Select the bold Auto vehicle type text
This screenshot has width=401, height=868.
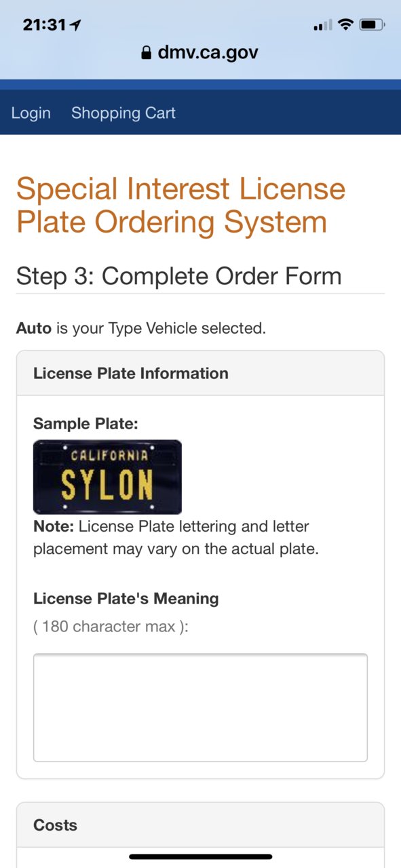coord(34,329)
